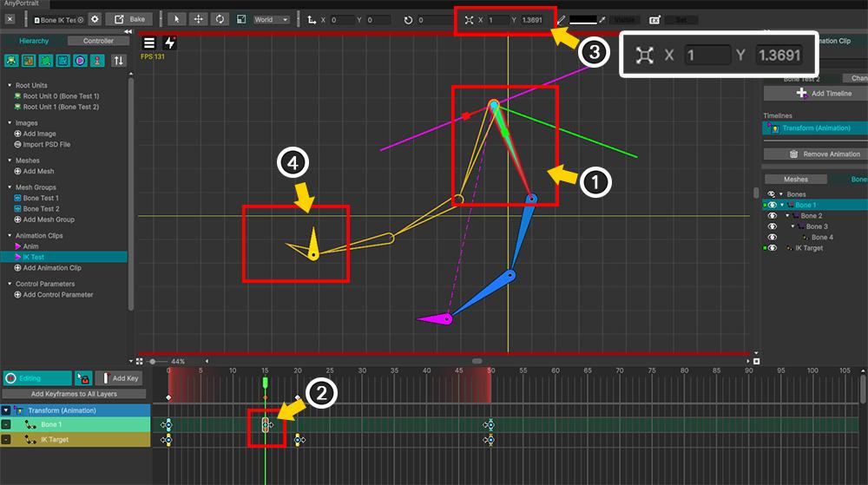Viewport: 868px width, 485px height.
Task: Click the color swatch in the top toolbar
Action: [583, 20]
